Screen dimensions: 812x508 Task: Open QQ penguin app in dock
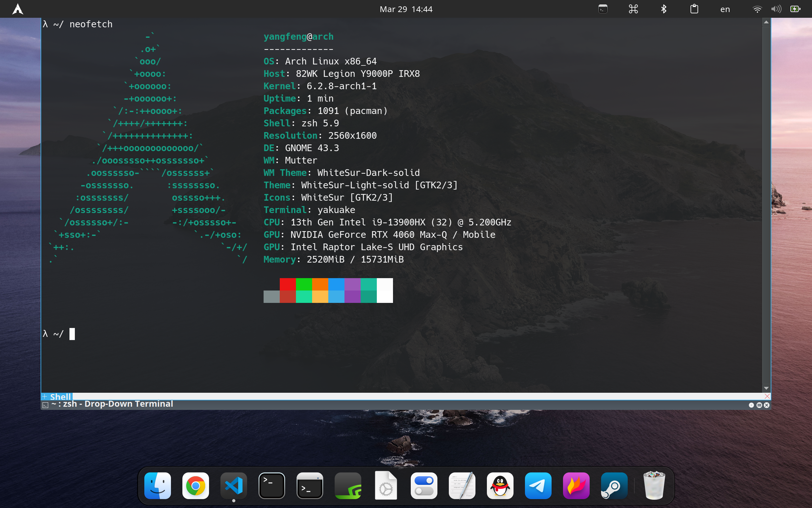[500, 485]
